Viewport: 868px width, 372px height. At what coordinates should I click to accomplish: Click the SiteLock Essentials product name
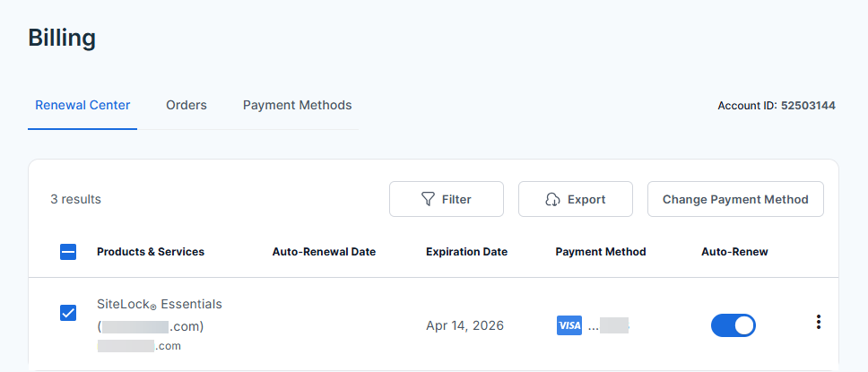point(160,304)
